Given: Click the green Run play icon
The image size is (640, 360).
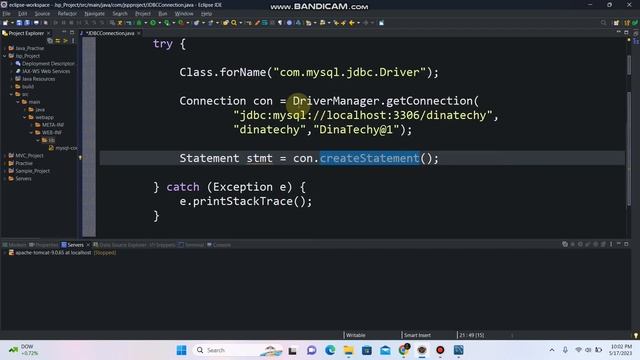Looking at the screenshot, I should click(x=153, y=23).
